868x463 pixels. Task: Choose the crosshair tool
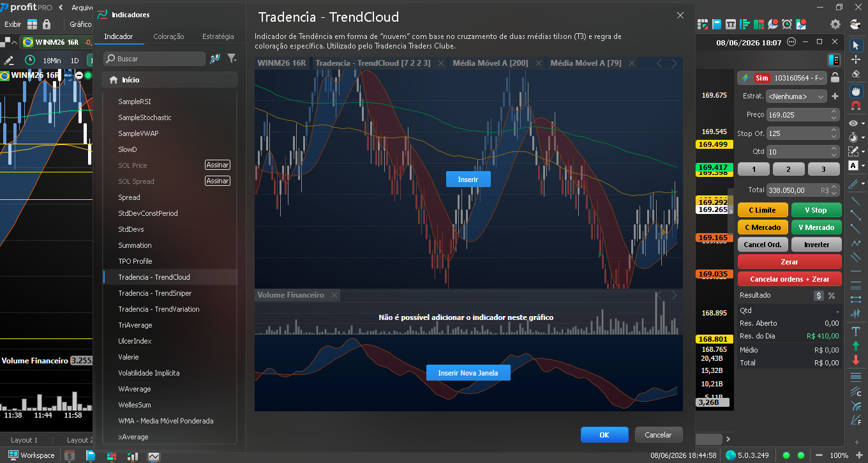pyautogui.click(x=856, y=60)
